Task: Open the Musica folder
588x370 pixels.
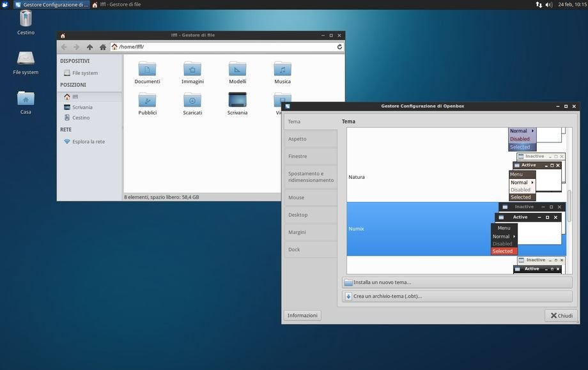Action: (282, 72)
